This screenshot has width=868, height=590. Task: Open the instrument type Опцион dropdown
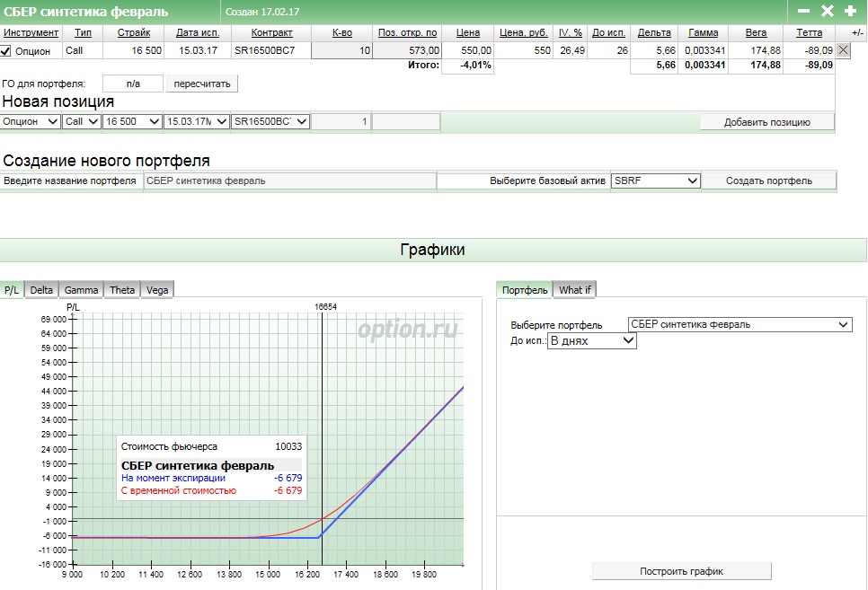click(31, 121)
